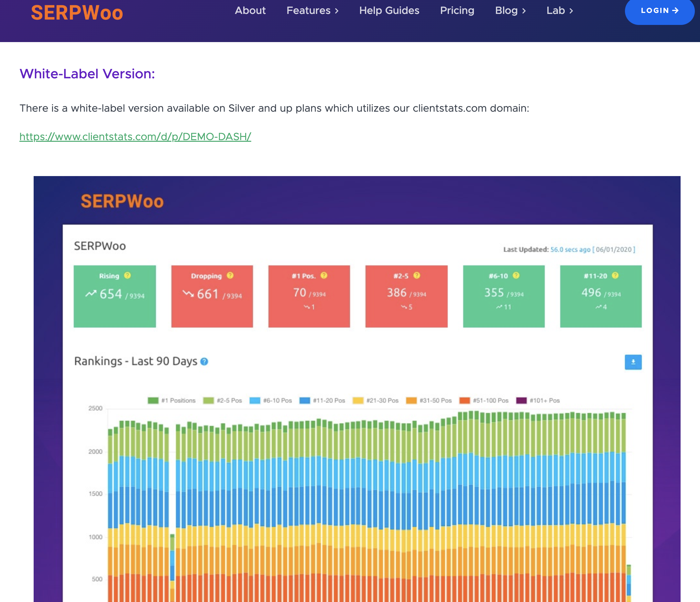Click the help icon on #11-20 card

(615, 275)
